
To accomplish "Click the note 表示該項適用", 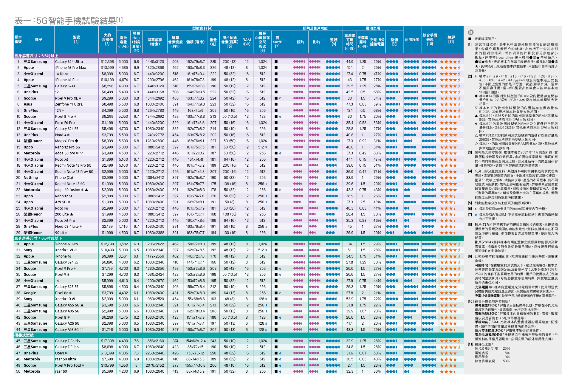I will point(485,39).
